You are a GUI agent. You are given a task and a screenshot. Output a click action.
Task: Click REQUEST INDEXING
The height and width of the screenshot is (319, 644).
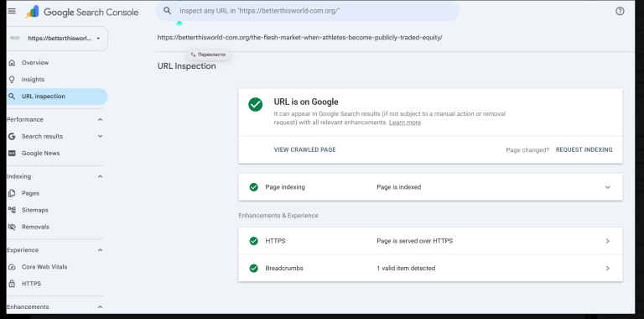tap(584, 150)
